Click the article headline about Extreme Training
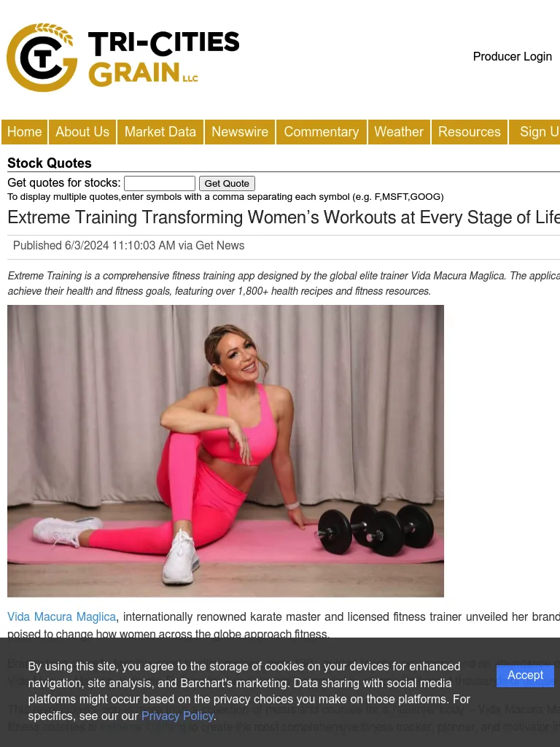 [x=284, y=217]
